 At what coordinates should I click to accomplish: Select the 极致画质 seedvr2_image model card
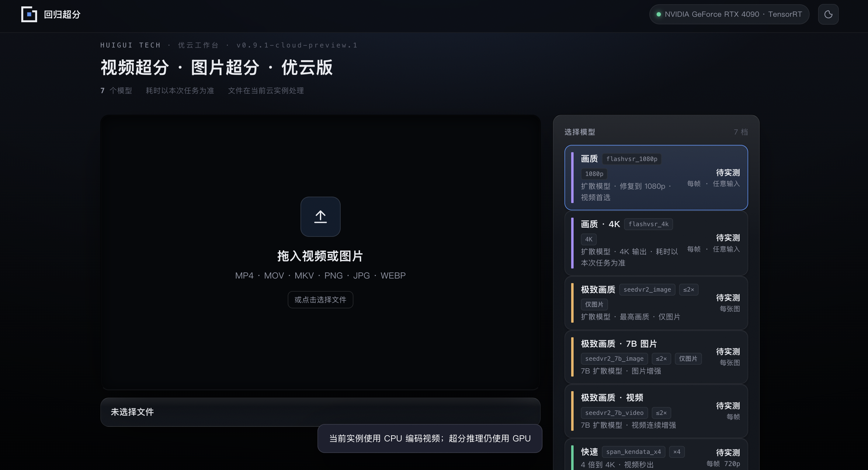656,303
